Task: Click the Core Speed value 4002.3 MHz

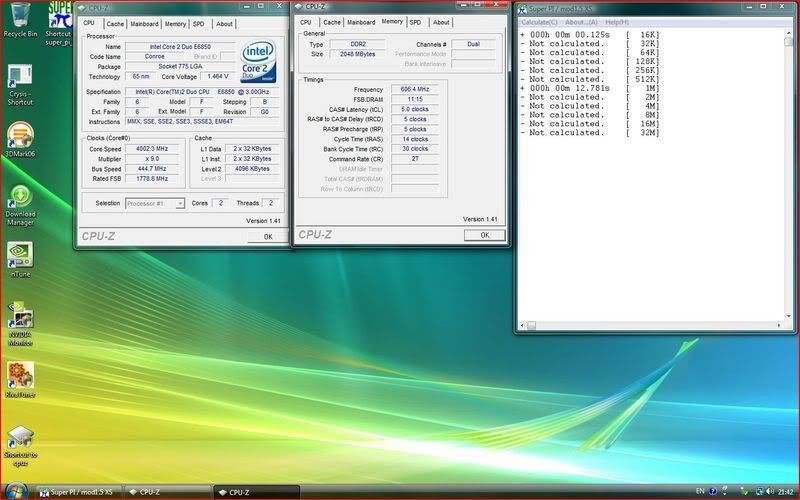Action: tap(152, 149)
